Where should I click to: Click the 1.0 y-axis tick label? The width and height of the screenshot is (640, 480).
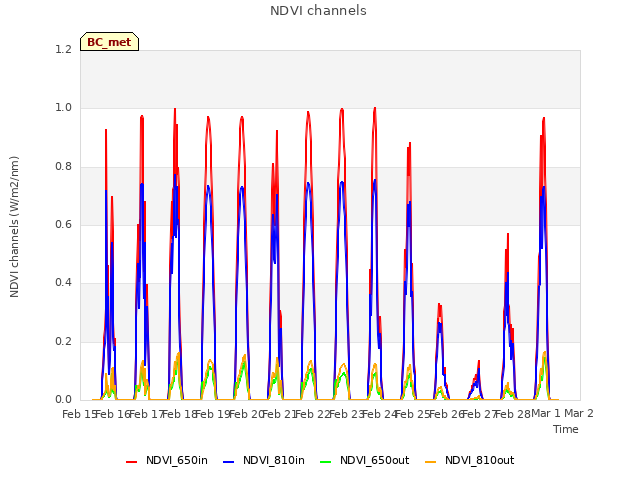[x=63, y=108]
